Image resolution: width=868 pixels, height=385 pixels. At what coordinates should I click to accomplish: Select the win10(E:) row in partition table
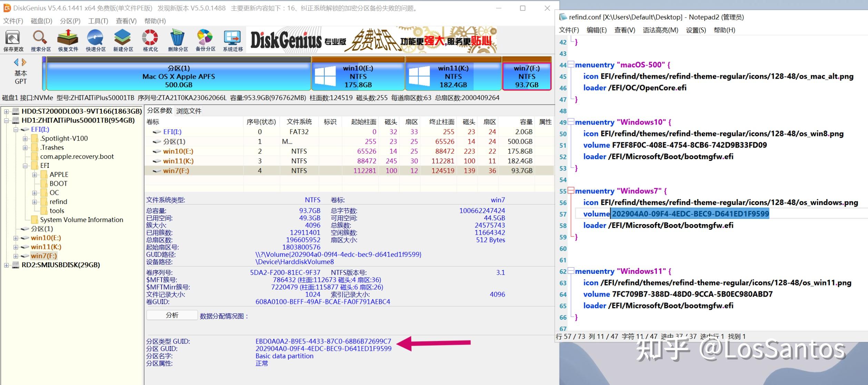(x=348, y=151)
